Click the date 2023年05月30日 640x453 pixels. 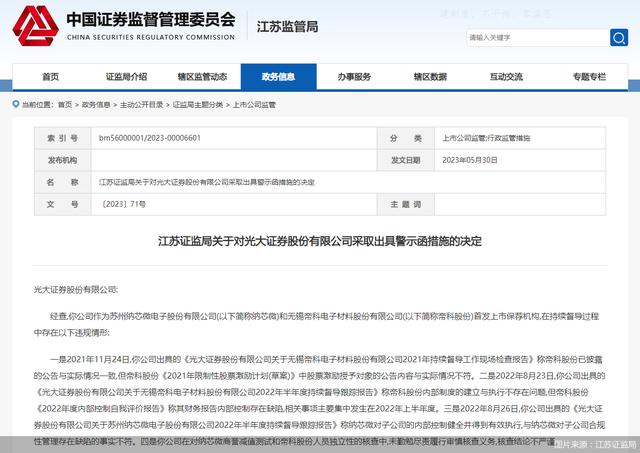point(470,160)
